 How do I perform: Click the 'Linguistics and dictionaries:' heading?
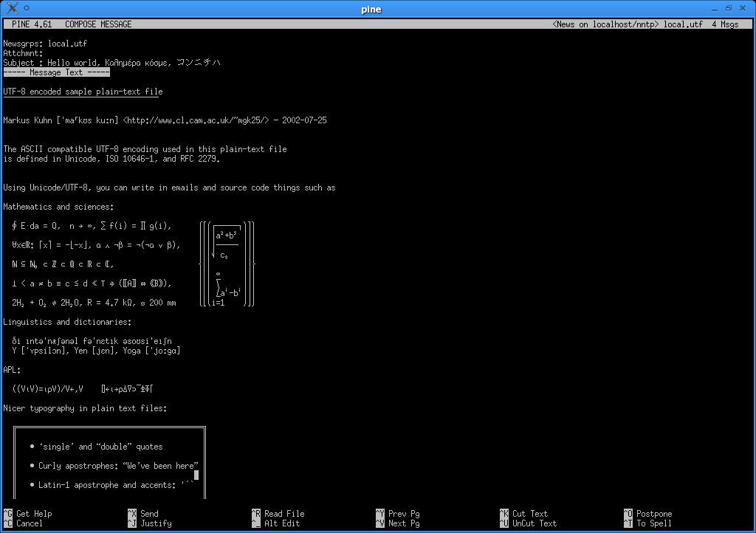coord(67,322)
